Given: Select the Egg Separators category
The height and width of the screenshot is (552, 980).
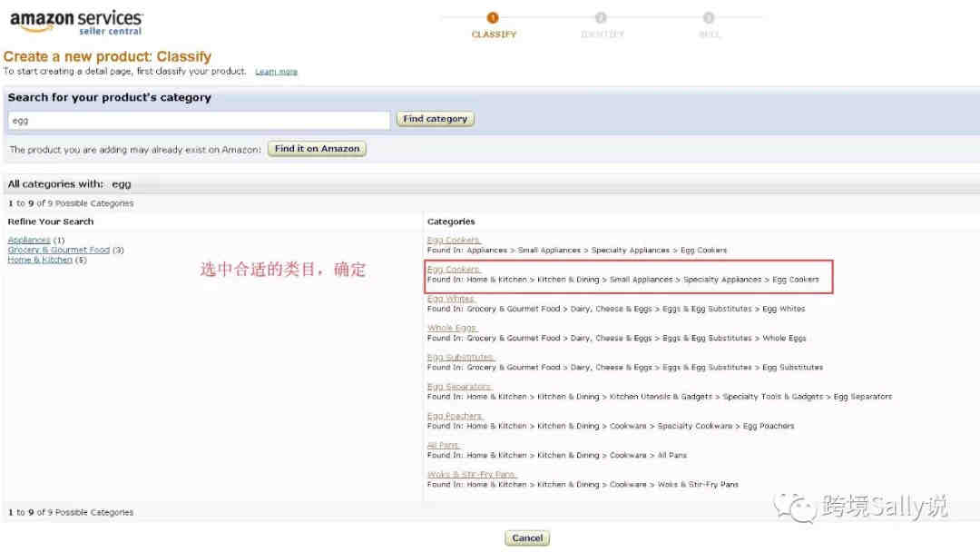Looking at the screenshot, I should click(459, 387).
